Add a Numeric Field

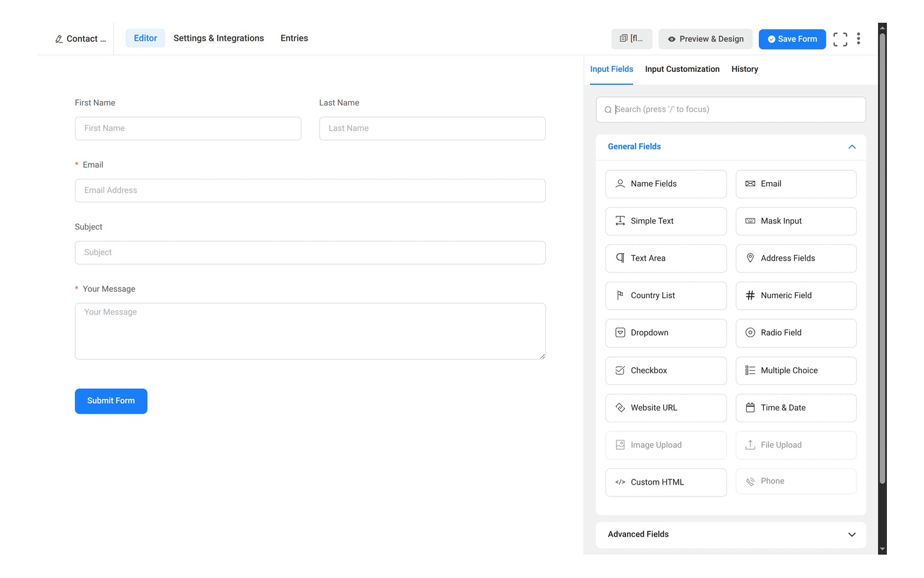pyautogui.click(x=796, y=295)
